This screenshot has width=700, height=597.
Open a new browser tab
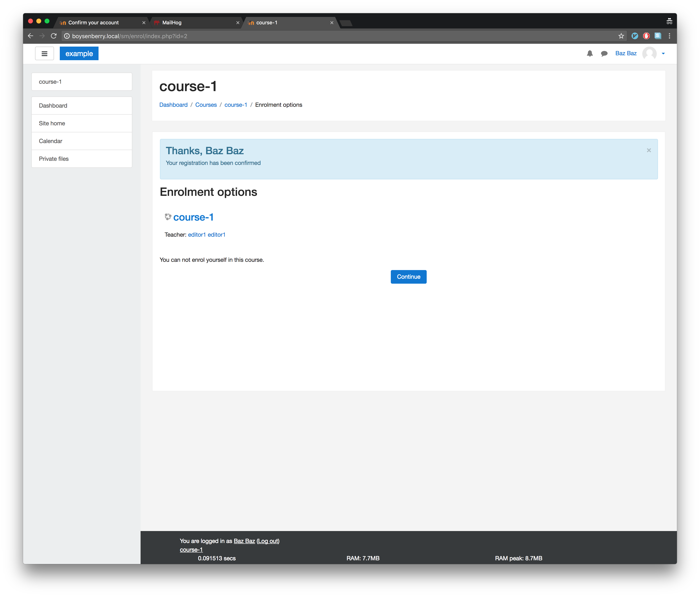[346, 23]
